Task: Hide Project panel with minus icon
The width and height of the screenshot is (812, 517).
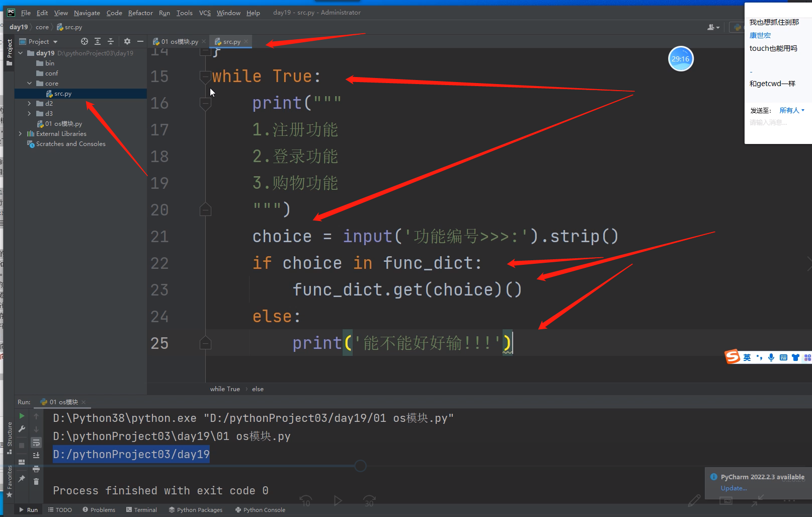Action: pyautogui.click(x=140, y=41)
